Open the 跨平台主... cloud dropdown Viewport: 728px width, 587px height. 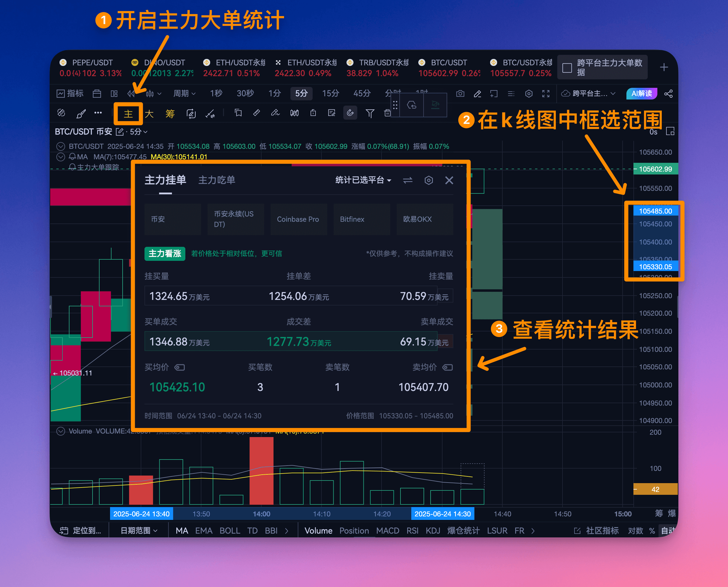(588, 94)
